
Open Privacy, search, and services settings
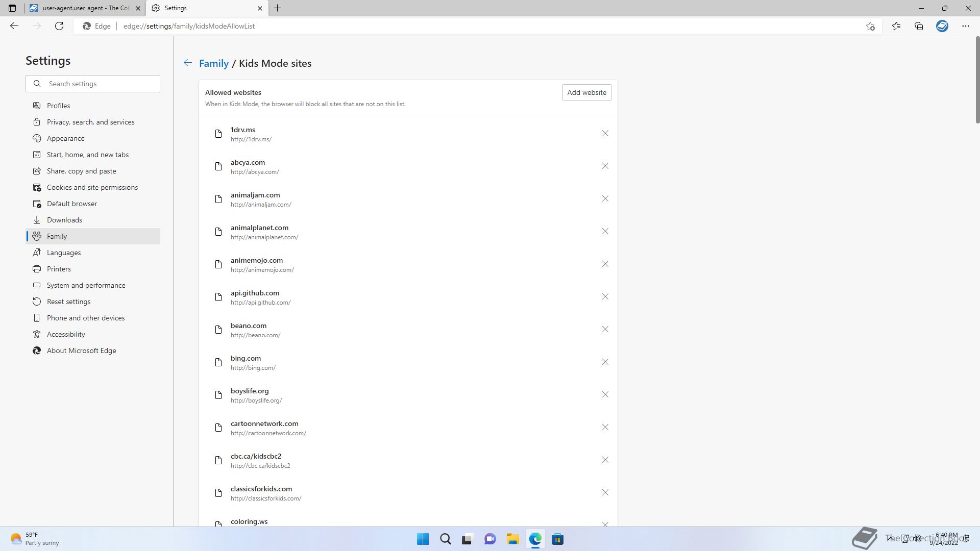(90, 122)
